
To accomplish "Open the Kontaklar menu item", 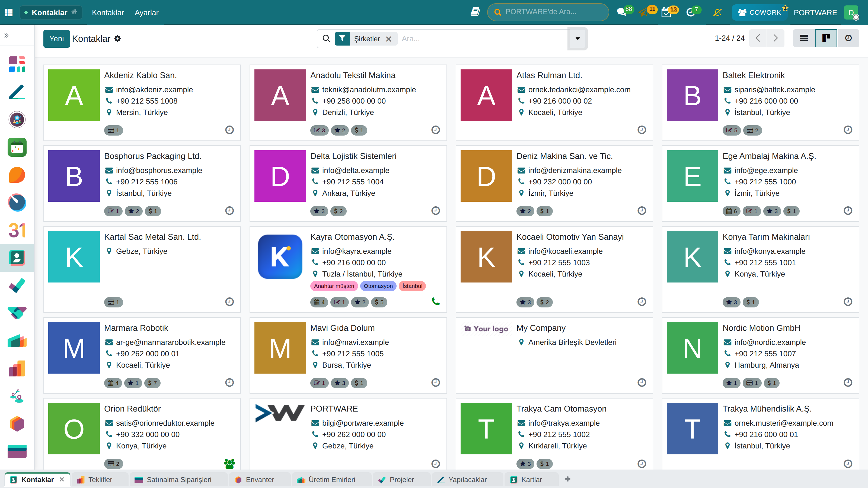I will click(108, 12).
